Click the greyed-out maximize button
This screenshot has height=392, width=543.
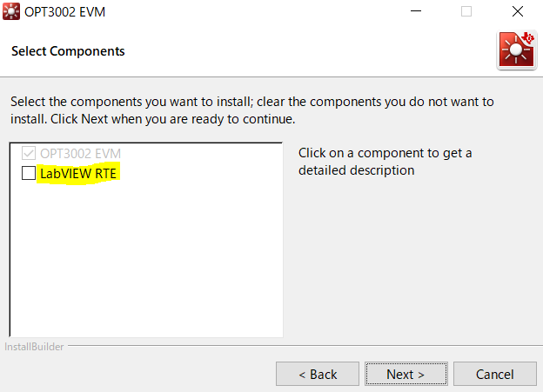(x=466, y=12)
